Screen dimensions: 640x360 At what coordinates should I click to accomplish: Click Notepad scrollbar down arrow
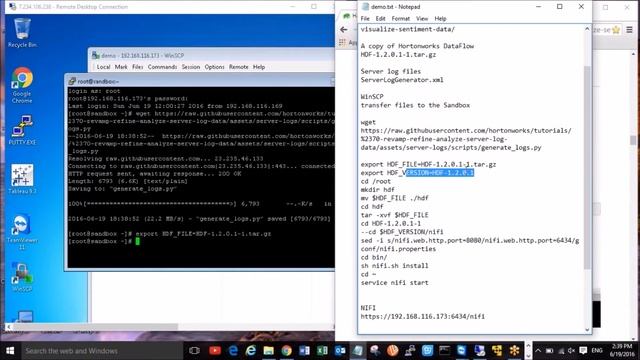587,329
